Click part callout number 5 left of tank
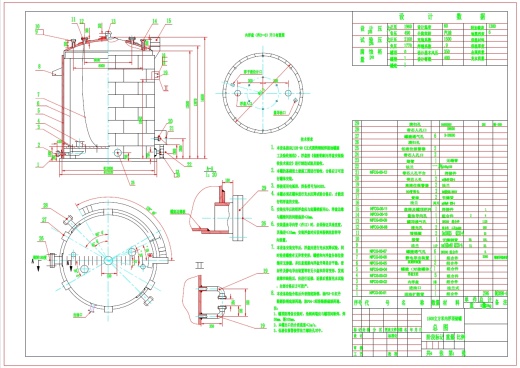 (x=38, y=110)
